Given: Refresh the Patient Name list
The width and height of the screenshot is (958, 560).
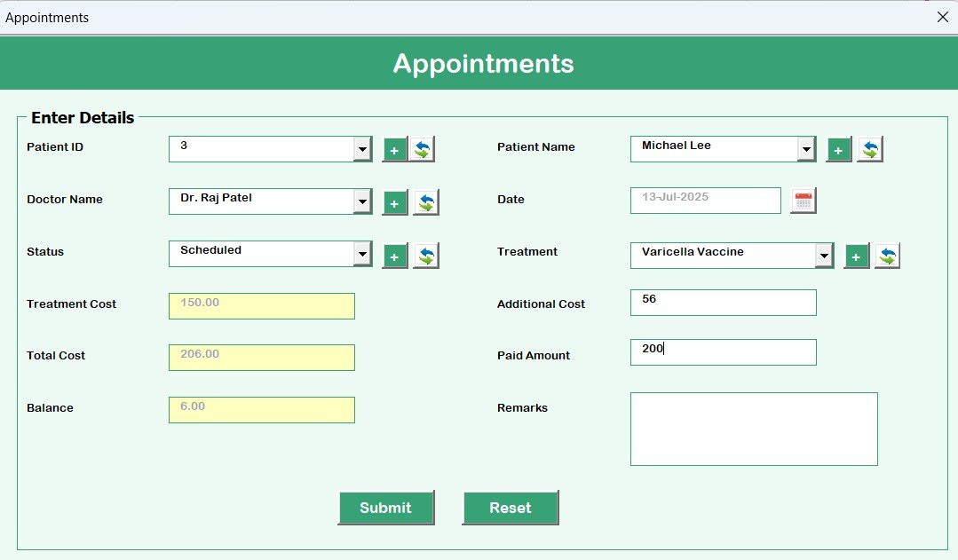Looking at the screenshot, I should (x=870, y=150).
